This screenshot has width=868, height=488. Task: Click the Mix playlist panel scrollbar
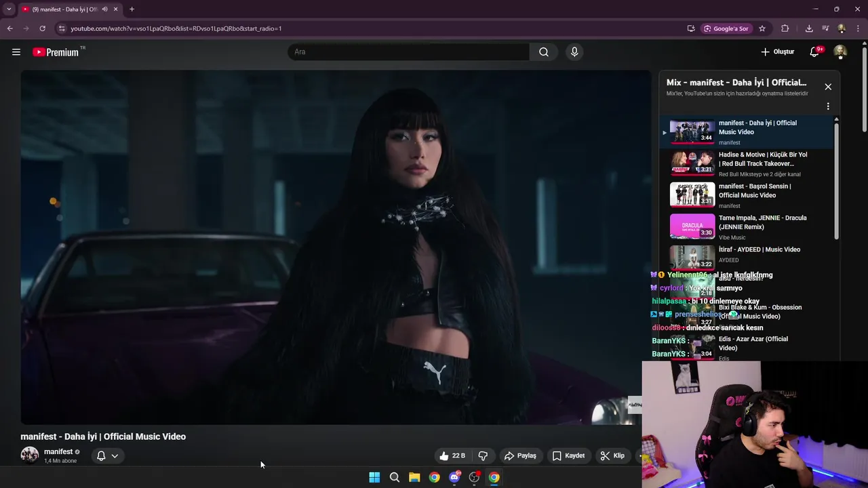click(837, 180)
